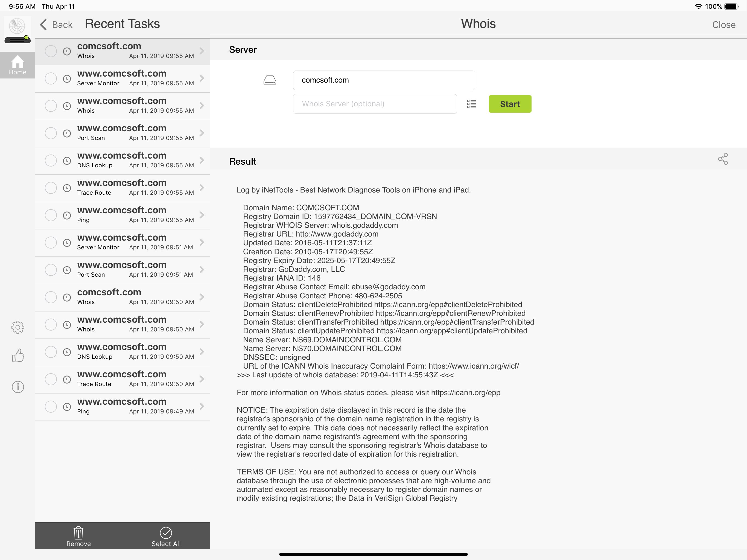This screenshot has height=560, width=747.
Task: Open the info icon in sidebar
Action: click(x=17, y=387)
